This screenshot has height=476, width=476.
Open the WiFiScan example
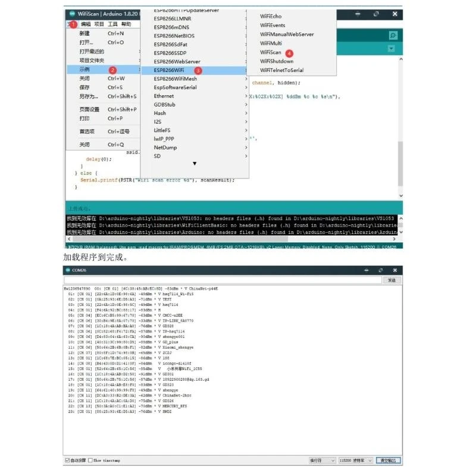tap(292, 52)
